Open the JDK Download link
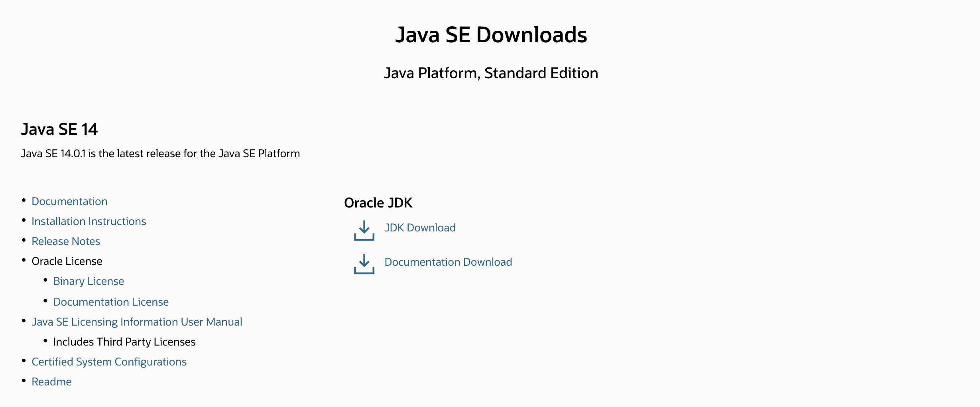 420,228
